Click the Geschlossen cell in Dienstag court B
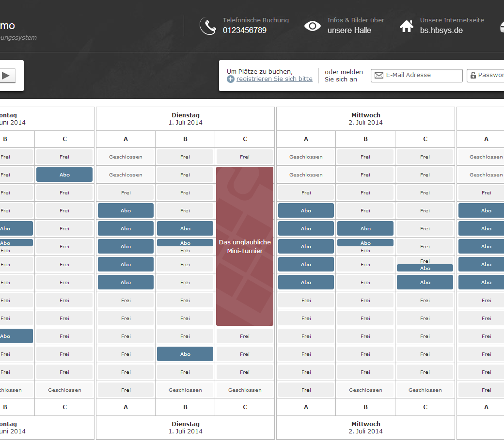The height and width of the screenshot is (447, 504). click(185, 390)
